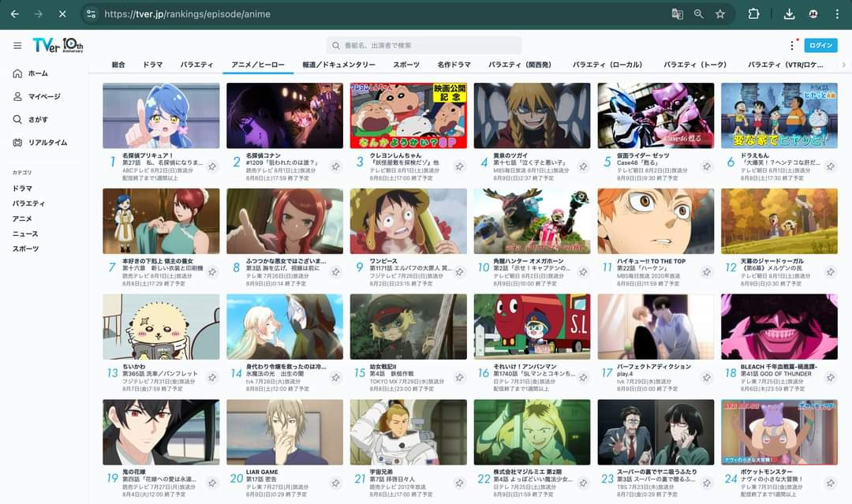Stop loading with the X button
Screen dimensions: 852x504
tap(62, 14)
